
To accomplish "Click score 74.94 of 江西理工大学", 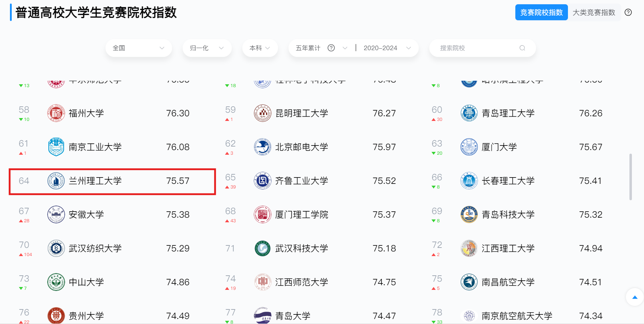I will 591,248.
